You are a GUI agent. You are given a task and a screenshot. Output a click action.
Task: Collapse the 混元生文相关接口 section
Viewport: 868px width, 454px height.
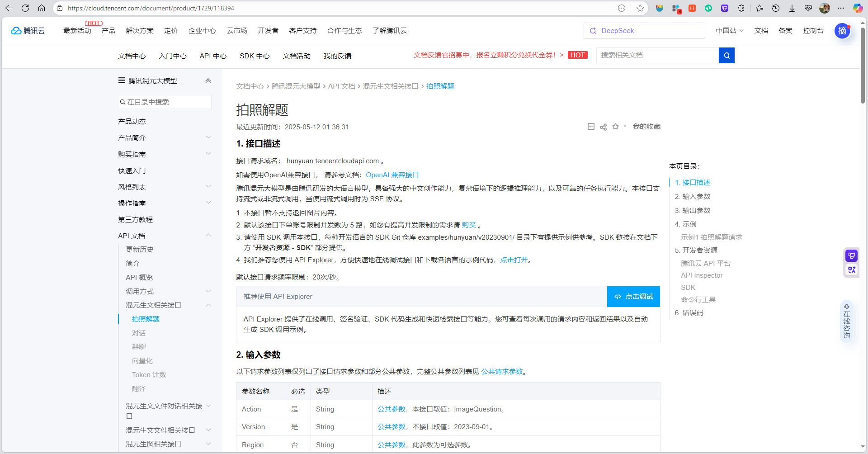[208, 305]
